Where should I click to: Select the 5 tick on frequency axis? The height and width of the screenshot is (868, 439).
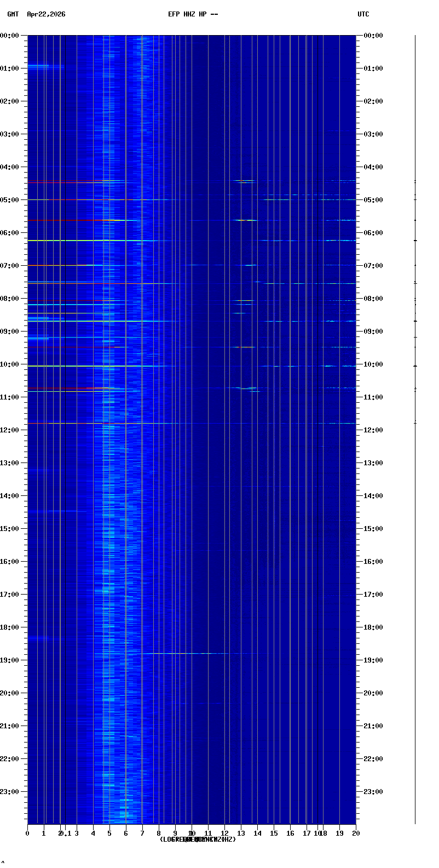pyautogui.click(x=109, y=833)
